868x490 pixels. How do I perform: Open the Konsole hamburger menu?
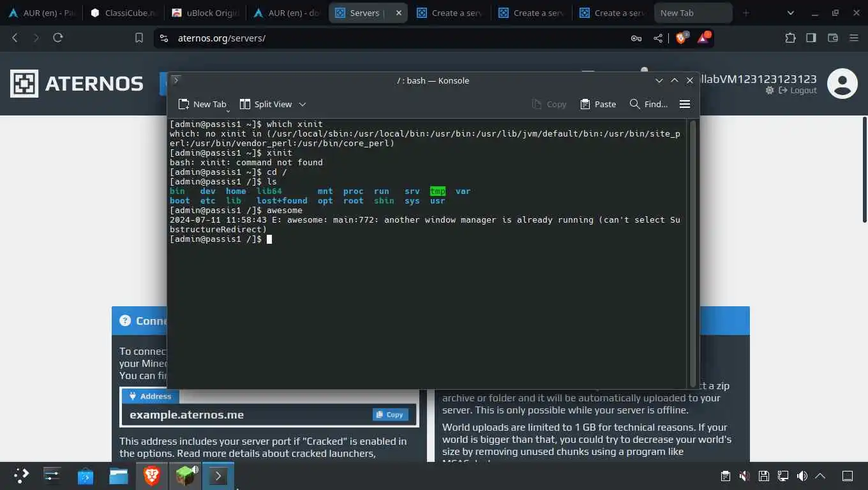tap(685, 104)
